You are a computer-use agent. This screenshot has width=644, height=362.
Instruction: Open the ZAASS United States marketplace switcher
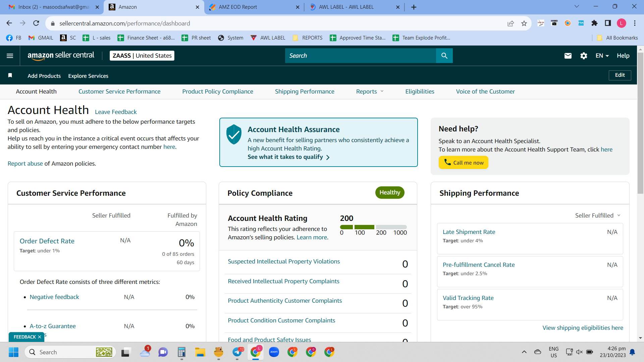click(x=142, y=56)
